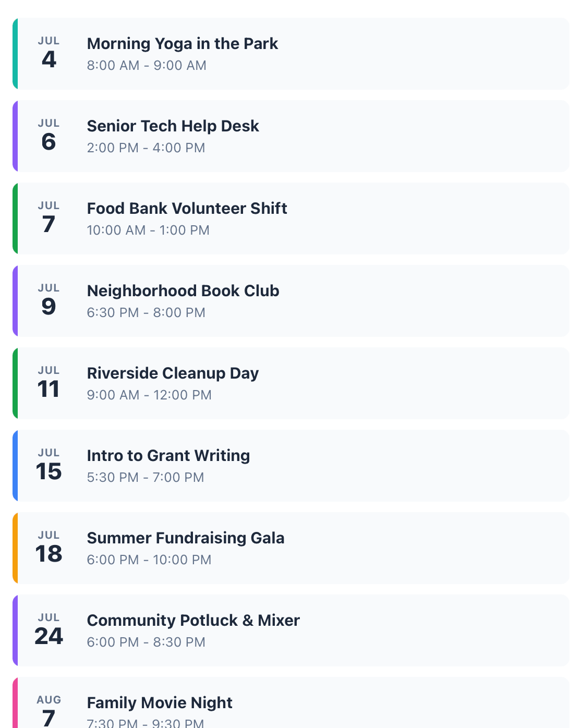Image resolution: width=582 pixels, height=728 pixels.
Task: Click the orange stripe on Gala card
Action: 15,548
